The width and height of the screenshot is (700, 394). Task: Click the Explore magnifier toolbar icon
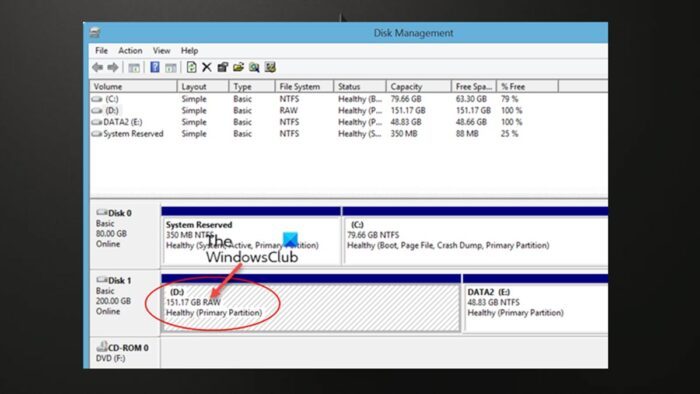[x=254, y=67]
